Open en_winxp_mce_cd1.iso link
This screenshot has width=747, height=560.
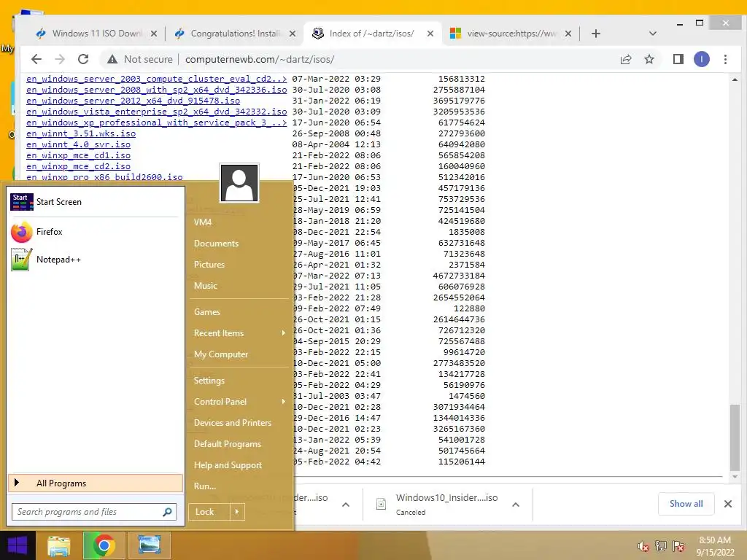78,155
